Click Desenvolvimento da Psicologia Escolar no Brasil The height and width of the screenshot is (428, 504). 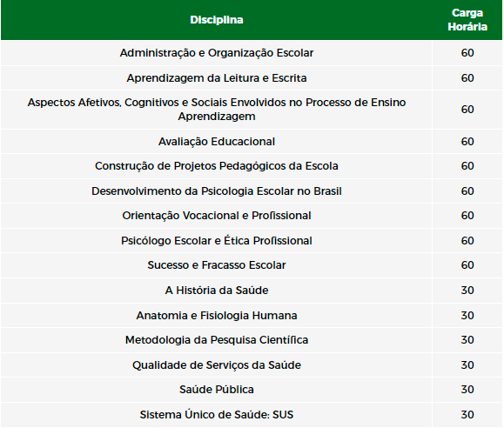pyautogui.click(x=217, y=191)
